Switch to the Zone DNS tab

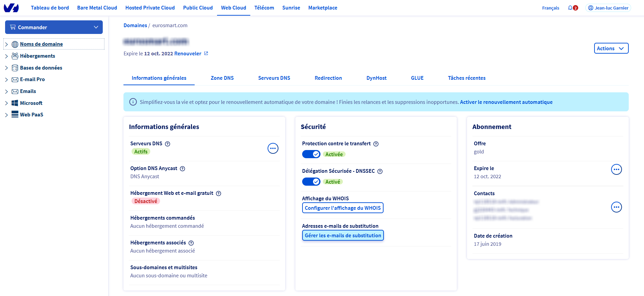tap(222, 78)
